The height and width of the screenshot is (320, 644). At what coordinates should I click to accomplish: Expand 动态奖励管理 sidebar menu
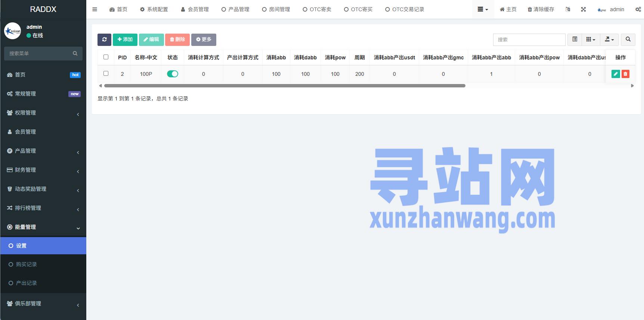(x=43, y=189)
